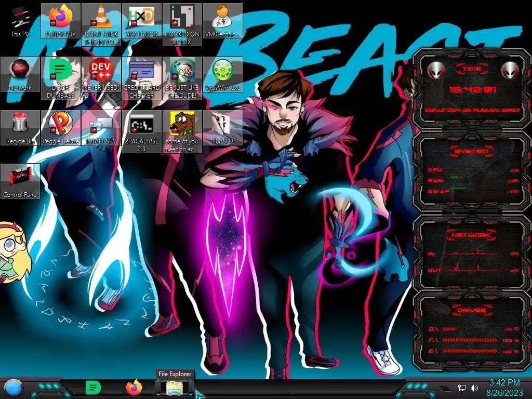
Task: Click the FLASH ! desktop shortcut
Action: [x=222, y=128]
